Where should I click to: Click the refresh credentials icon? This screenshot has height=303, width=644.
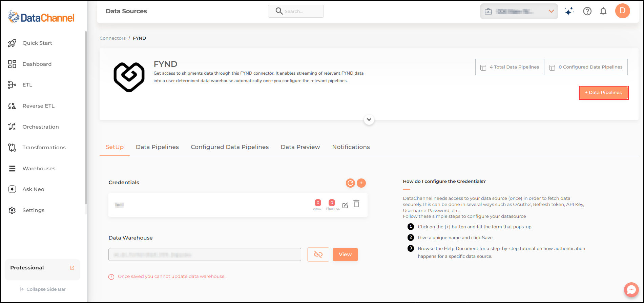[350, 183]
